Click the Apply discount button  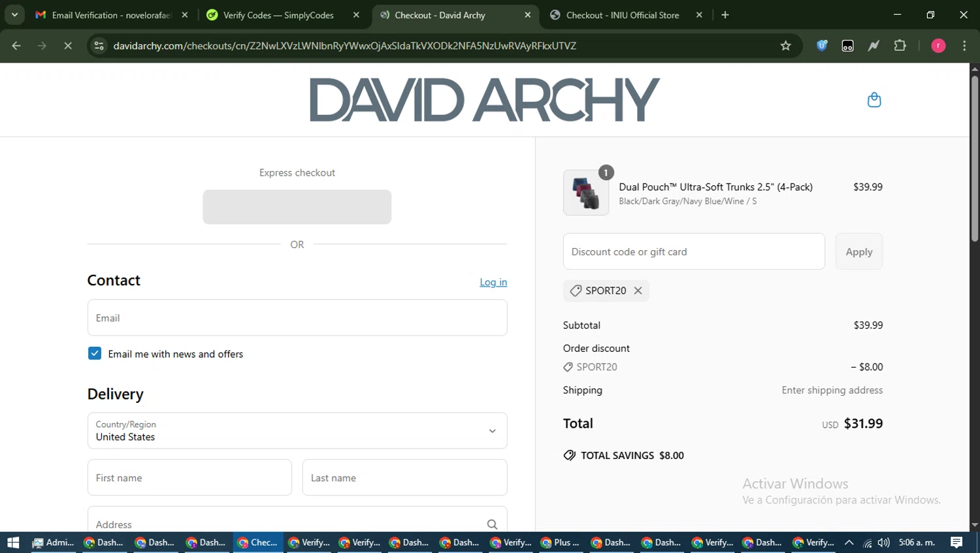click(859, 251)
